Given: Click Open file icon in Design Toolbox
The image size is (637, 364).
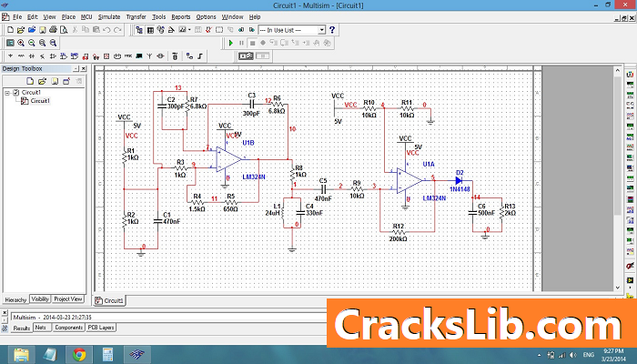Looking at the screenshot, I should tap(42, 81).
